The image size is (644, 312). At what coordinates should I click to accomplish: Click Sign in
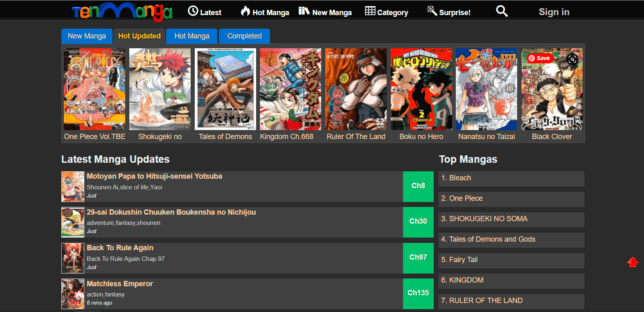(x=554, y=12)
